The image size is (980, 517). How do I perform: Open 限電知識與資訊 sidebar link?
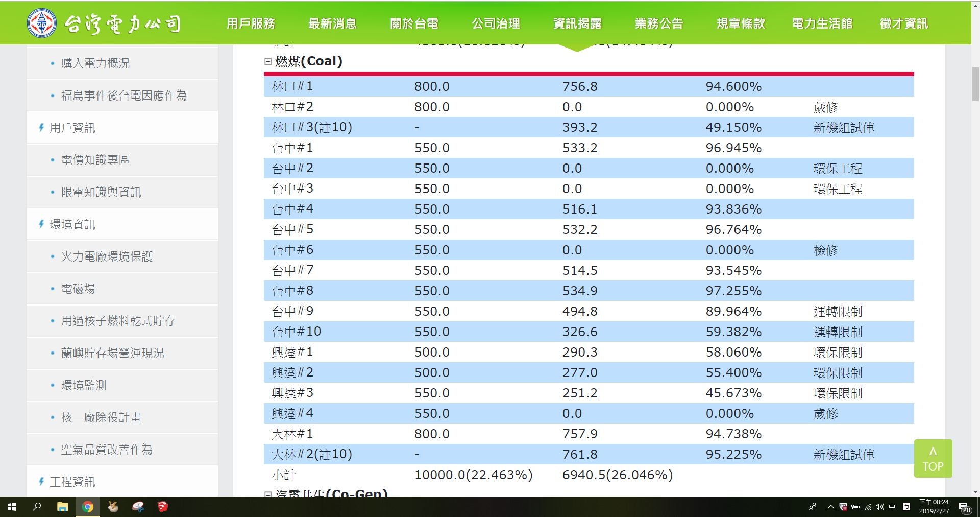click(101, 192)
